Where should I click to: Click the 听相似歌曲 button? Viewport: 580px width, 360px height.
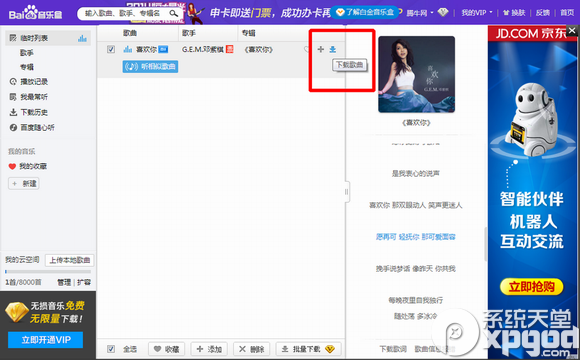150,67
